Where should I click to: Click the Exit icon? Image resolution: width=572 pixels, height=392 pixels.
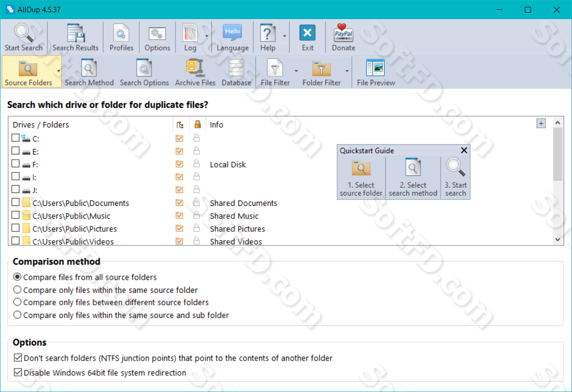point(307,33)
